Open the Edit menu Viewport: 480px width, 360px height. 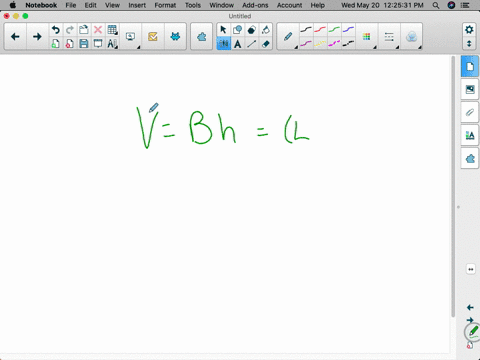click(90, 5)
